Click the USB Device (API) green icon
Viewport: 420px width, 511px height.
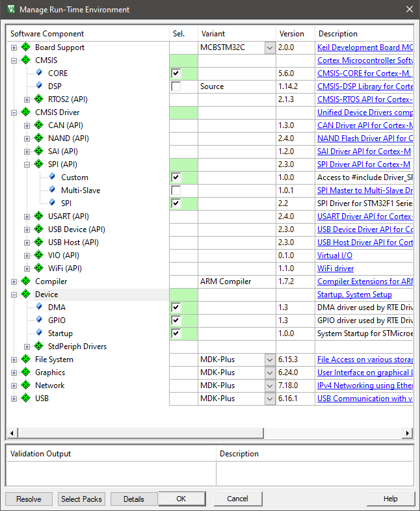point(39,229)
